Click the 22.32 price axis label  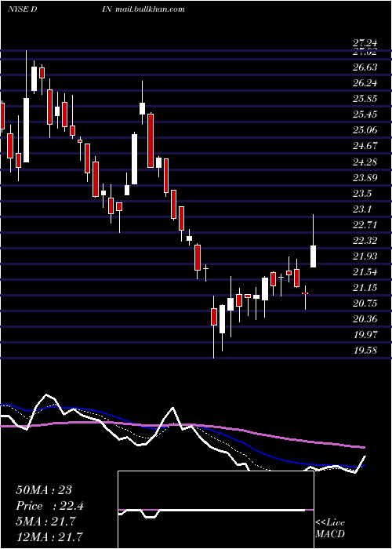pos(365,240)
